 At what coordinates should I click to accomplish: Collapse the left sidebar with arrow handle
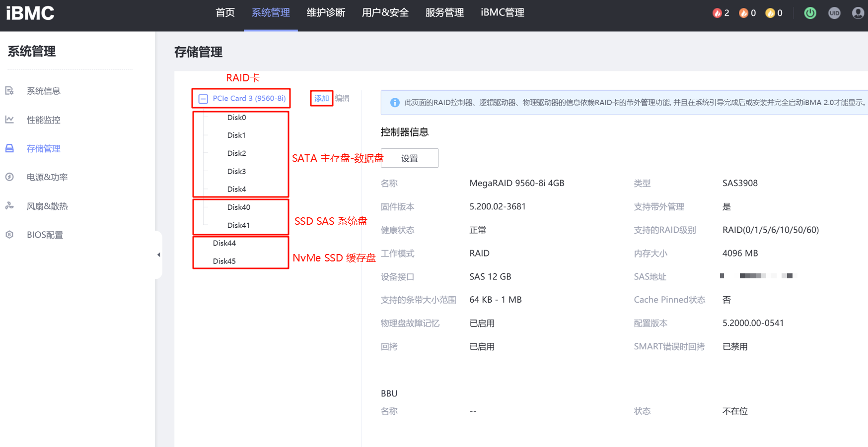click(158, 255)
